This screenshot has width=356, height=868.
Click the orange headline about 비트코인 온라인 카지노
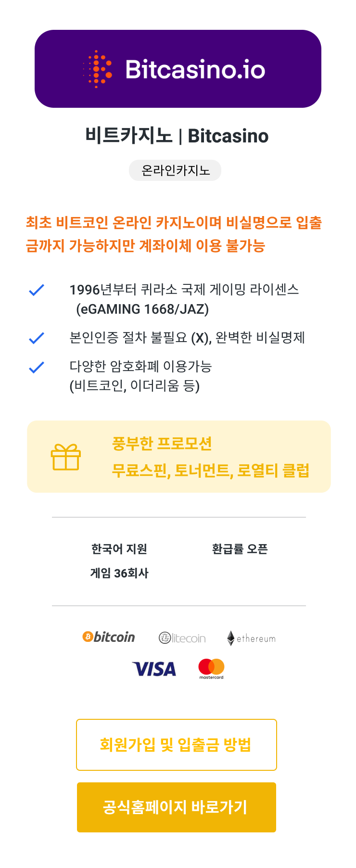(x=174, y=234)
